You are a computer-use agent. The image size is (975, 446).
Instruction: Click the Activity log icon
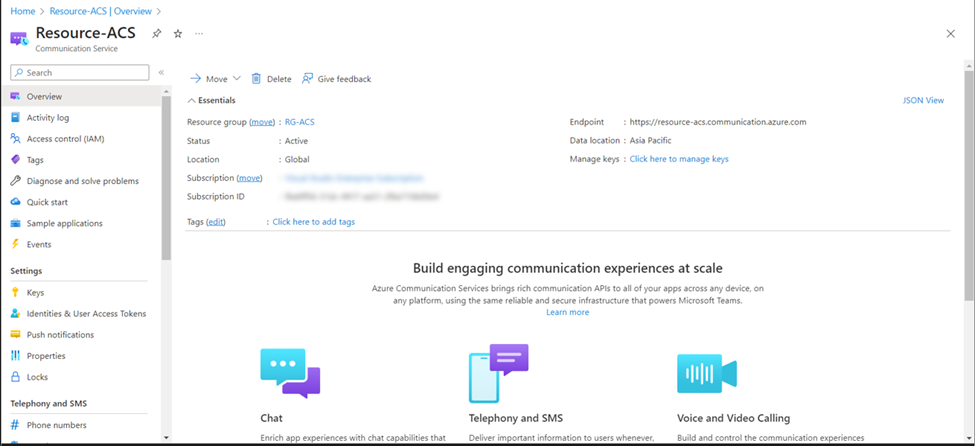16,118
